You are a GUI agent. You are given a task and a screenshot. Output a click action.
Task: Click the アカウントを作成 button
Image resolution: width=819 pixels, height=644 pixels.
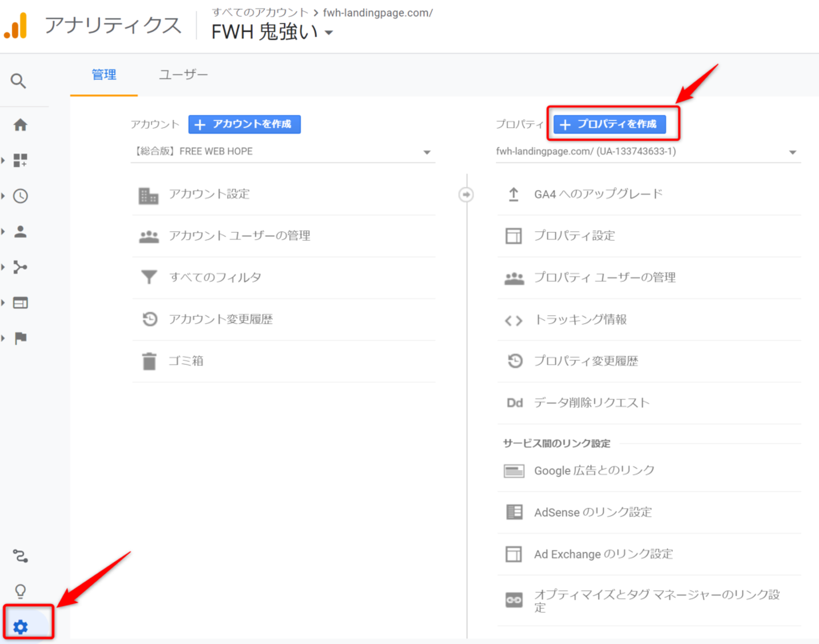[x=245, y=124]
